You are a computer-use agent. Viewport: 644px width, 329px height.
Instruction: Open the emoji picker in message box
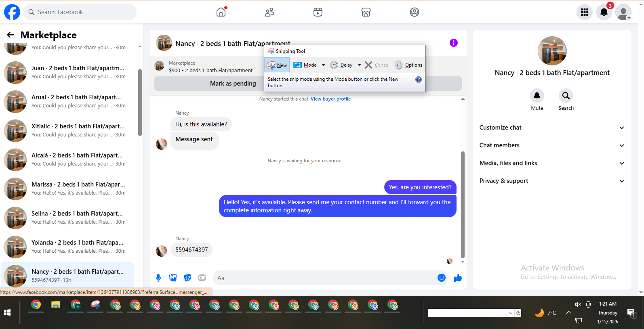pyautogui.click(x=442, y=278)
